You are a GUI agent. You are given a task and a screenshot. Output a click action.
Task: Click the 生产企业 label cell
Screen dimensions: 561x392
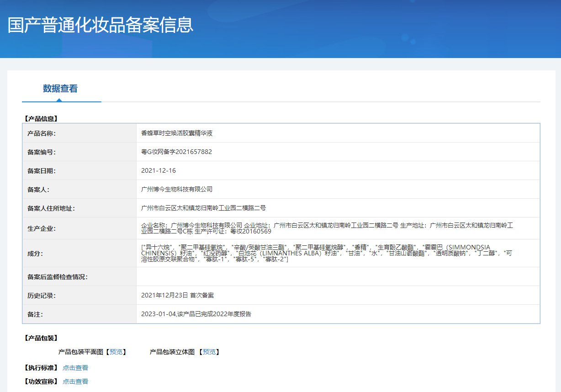pos(79,228)
